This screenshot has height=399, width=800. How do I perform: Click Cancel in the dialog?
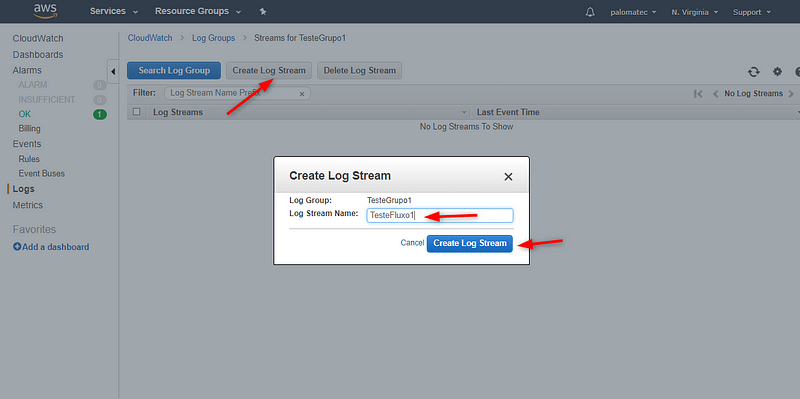(412, 243)
